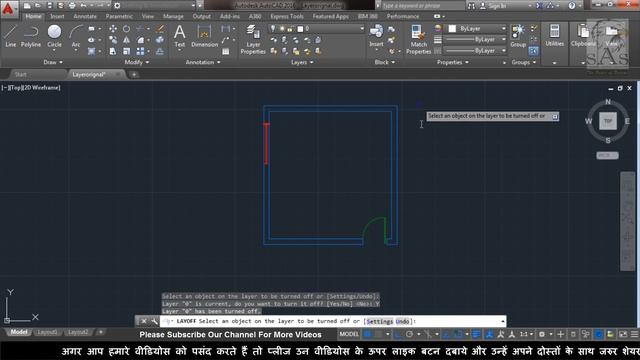The width and height of the screenshot is (640, 360).
Task: Click the white layer 0 color swatch
Action: pos(300,29)
